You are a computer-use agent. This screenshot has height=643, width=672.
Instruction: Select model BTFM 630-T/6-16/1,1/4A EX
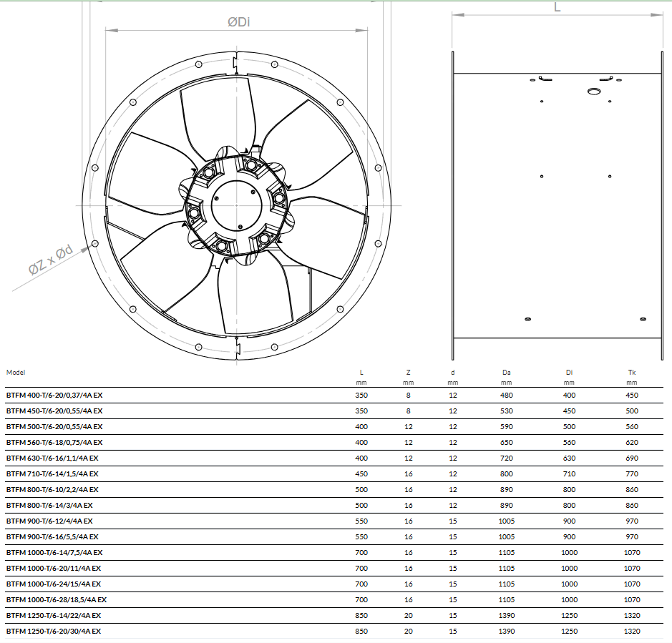pyautogui.click(x=52, y=458)
